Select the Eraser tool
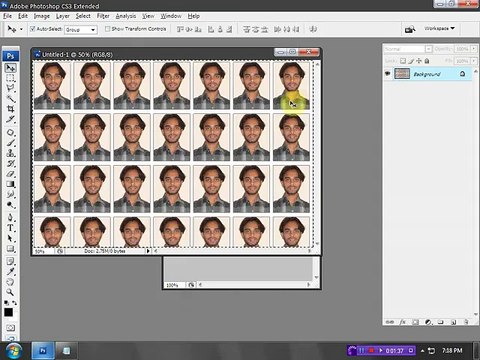This screenshot has width=480, height=360. tap(10, 174)
